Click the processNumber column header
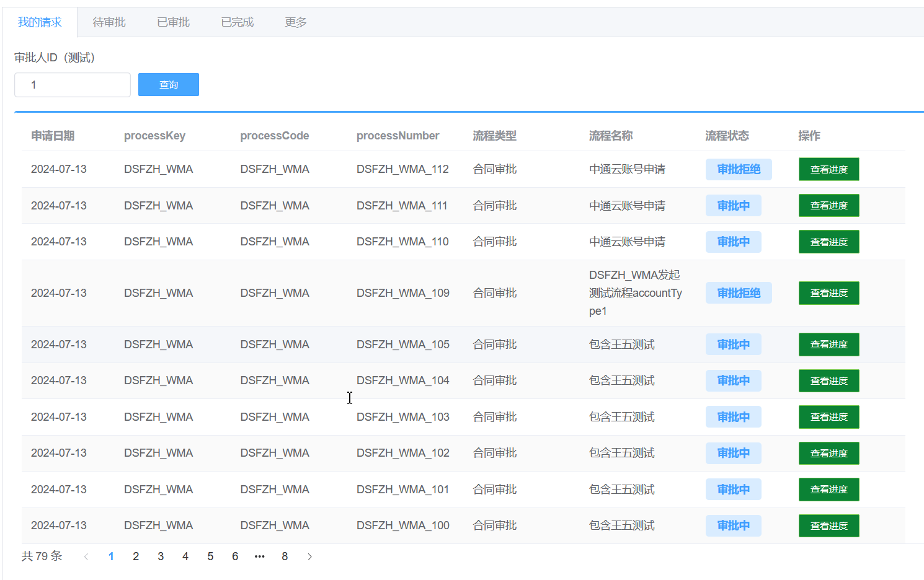Image resolution: width=924 pixels, height=580 pixels. click(398, 136)
